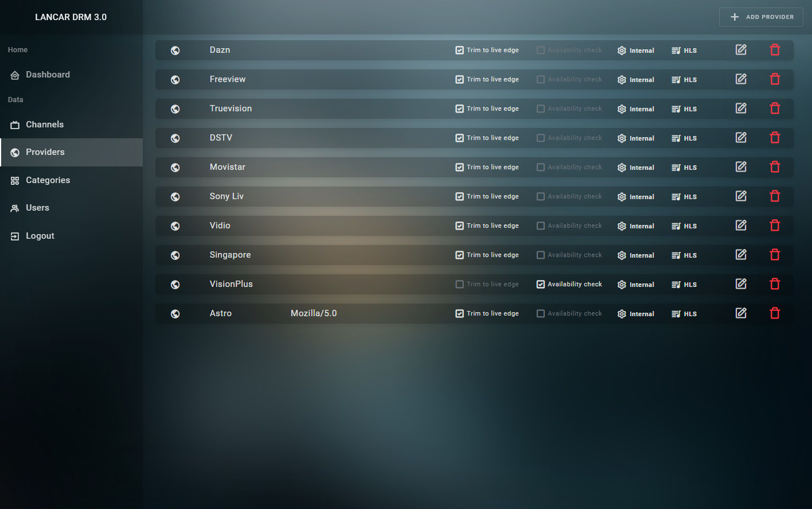Click the Singapore provider name
812x509 pixels.
231,255
